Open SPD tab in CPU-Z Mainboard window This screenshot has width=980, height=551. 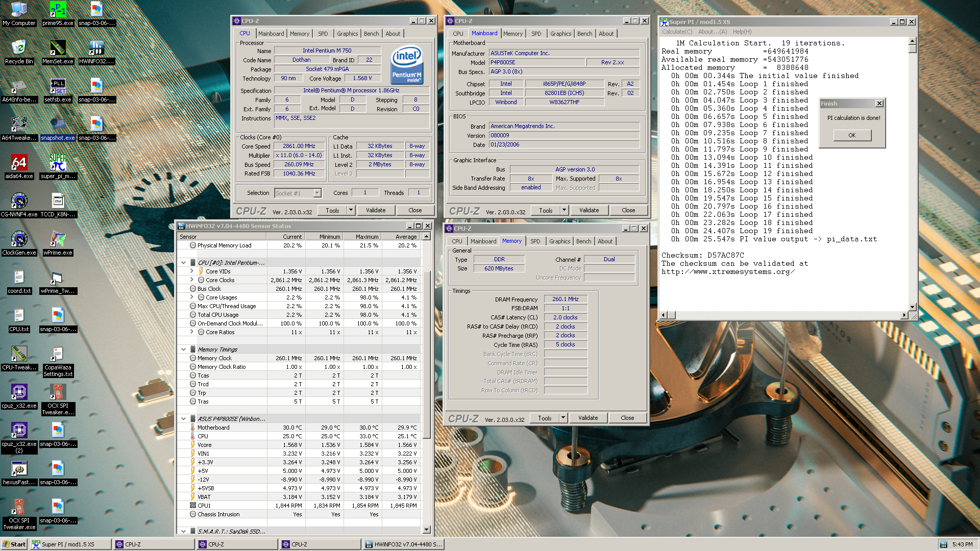coord(536,34)
